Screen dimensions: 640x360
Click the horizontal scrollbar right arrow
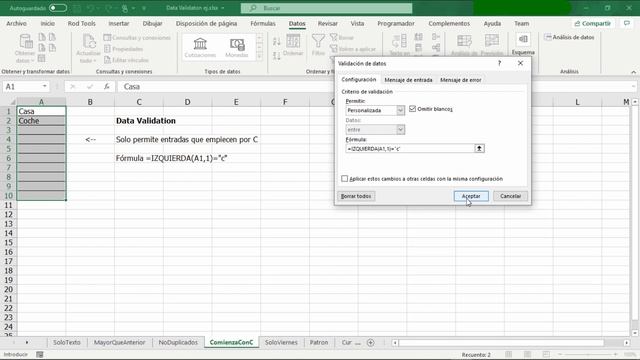pos(627,343)
